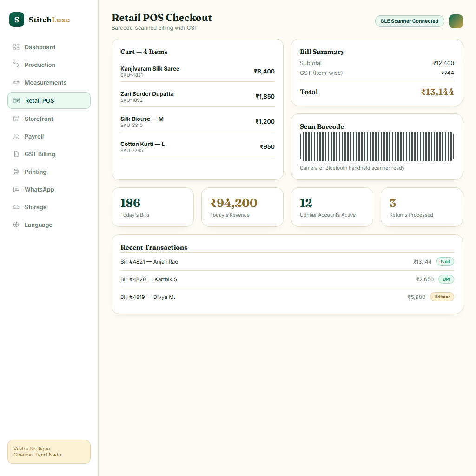Click the Printing printer icon
Image resolution: width=476 pixels, height=476 pixels.
(16, 172)
